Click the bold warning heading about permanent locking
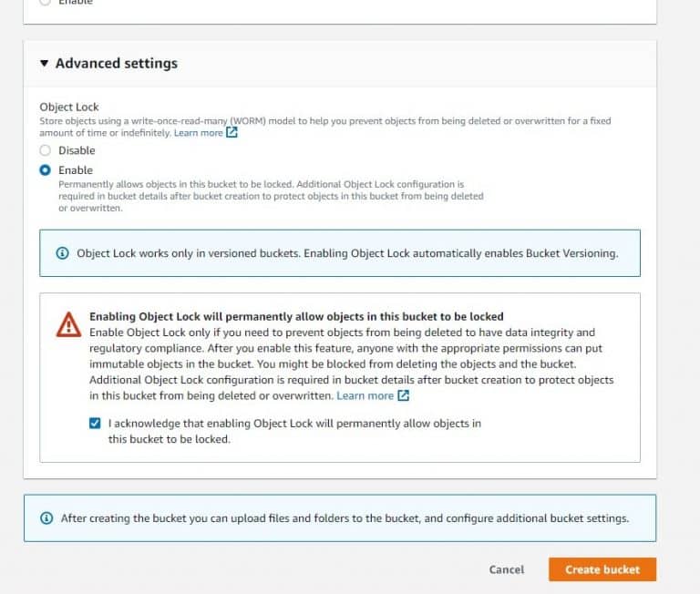Image resolution: width=700 pixels, height=594 pixels. tap(296, 317)
